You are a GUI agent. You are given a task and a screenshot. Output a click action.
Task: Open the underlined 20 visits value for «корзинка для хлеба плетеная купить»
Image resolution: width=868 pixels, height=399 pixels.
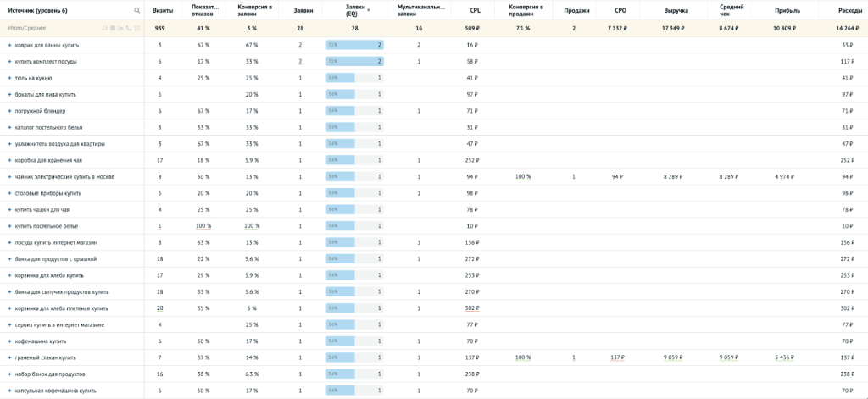tap(159, 308)
